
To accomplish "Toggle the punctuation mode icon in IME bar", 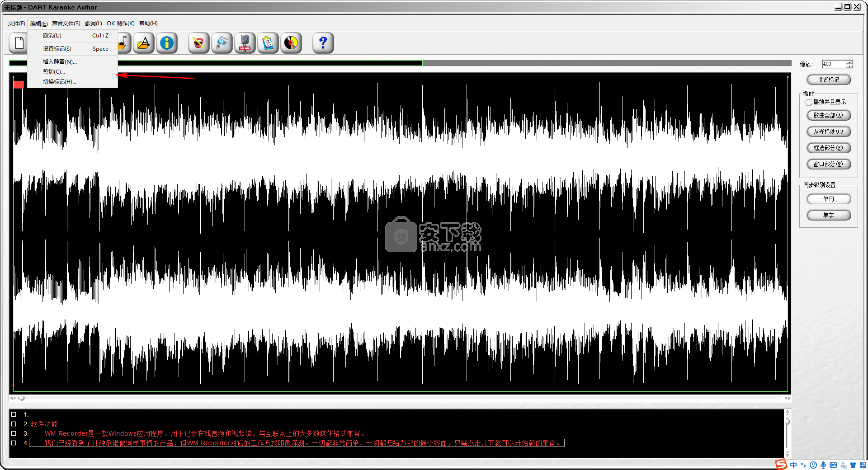I will (x=803, y=465).
